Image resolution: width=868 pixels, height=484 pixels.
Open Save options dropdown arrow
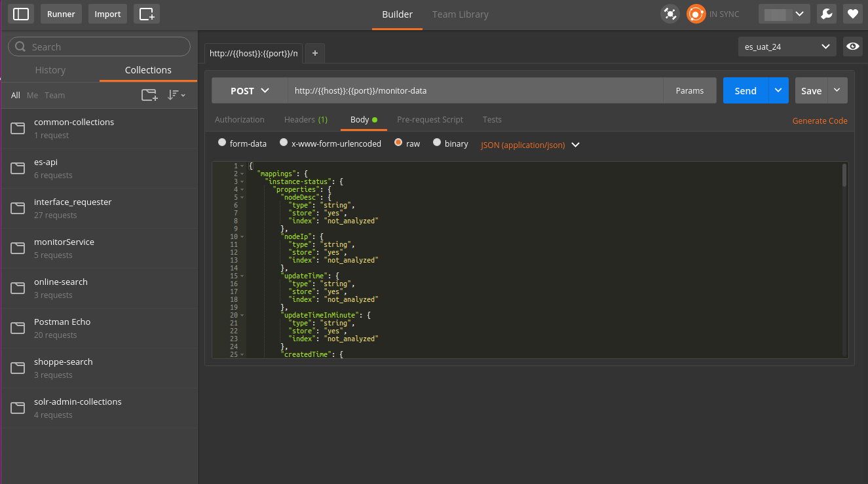[838, 91]
